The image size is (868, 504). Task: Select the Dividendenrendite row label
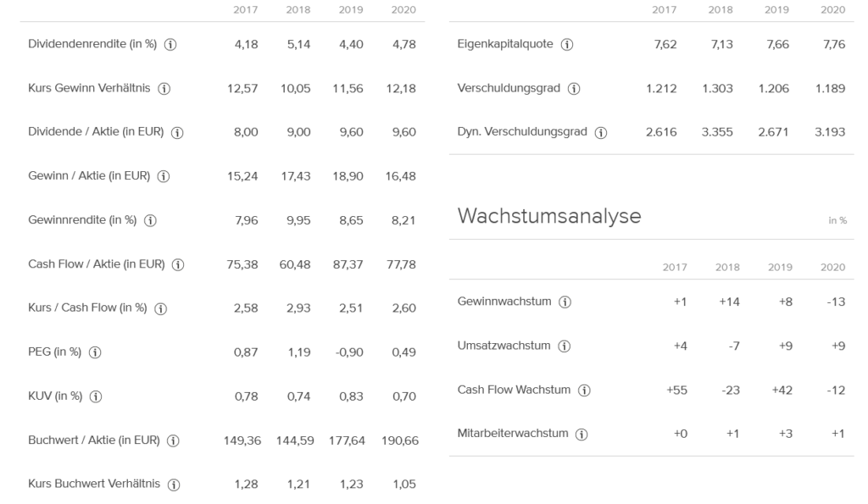[92, 44]
